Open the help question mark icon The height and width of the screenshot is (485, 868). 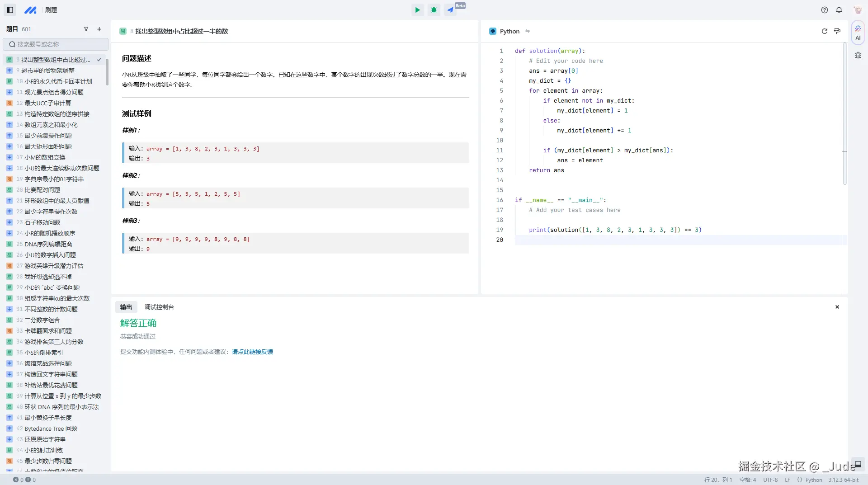click(x=825, y=10)
